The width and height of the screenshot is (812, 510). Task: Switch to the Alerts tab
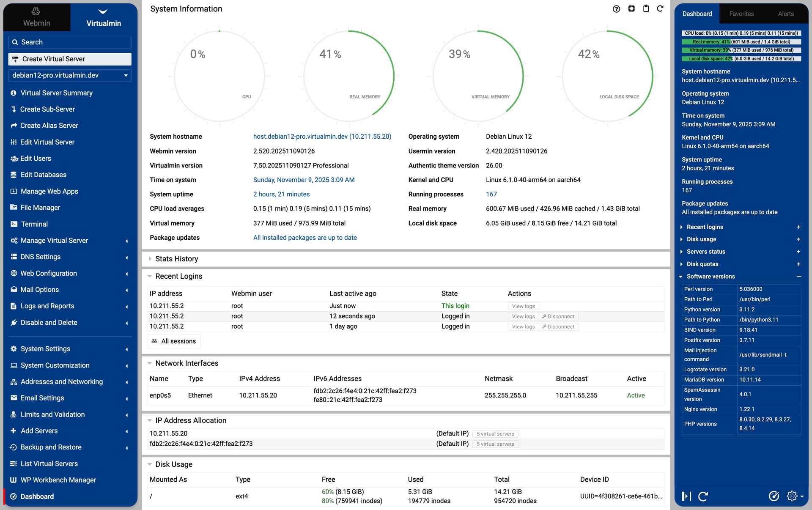[786, 14]
